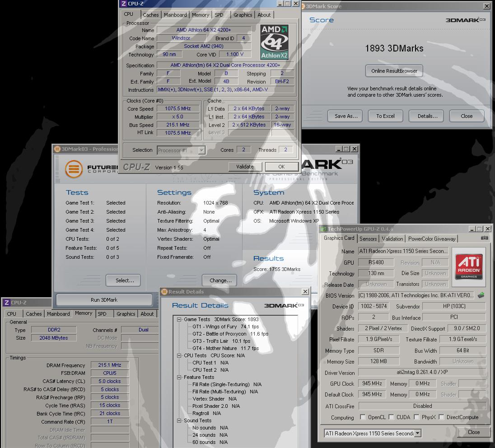Click the GPU-Z camera screenshot icon

pyautogui.click(x=485, y=238)
